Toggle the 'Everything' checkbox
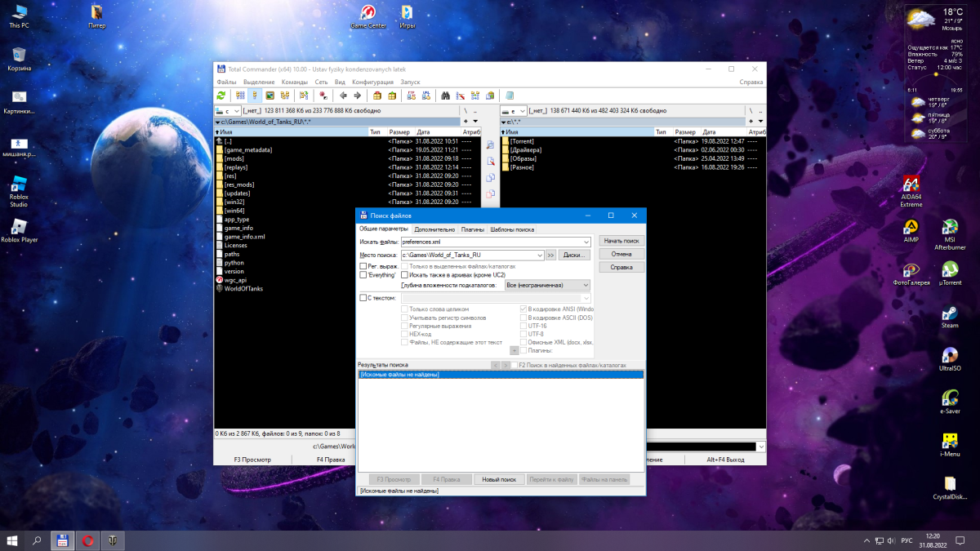Viewport: 980px width, 551px height. point(364,275)
